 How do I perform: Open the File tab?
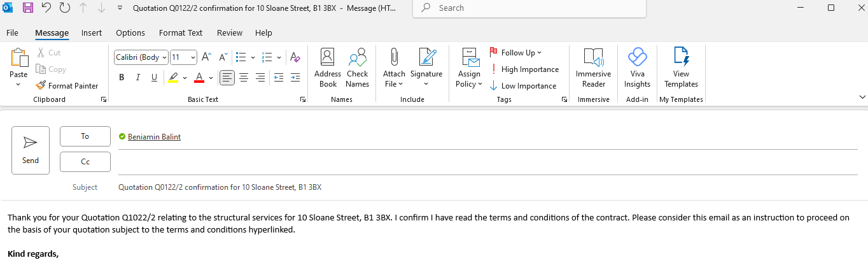[x=12, y=32]
